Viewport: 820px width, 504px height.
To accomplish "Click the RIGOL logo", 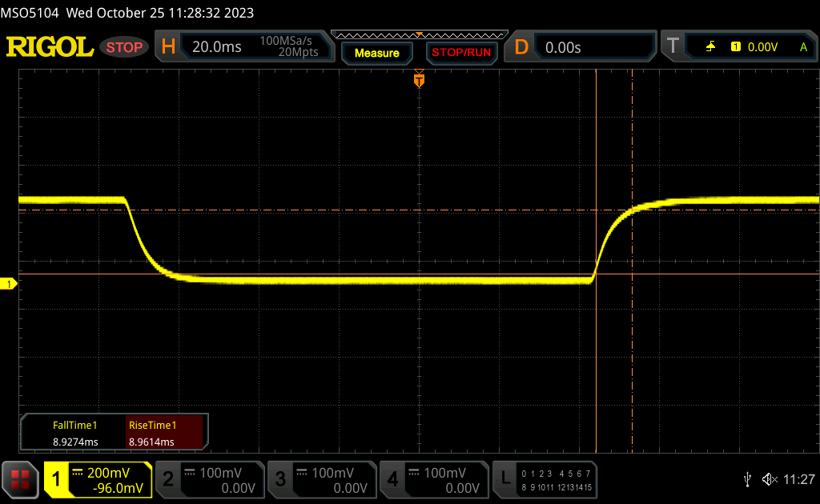I will (50, 47).
